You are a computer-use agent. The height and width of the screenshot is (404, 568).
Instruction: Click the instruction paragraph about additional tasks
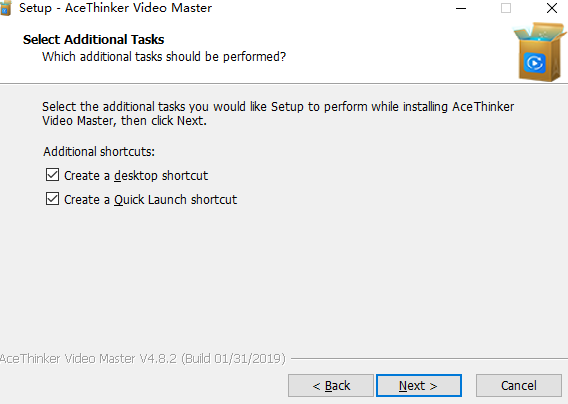pyautogui.click(x=278, y=113)
